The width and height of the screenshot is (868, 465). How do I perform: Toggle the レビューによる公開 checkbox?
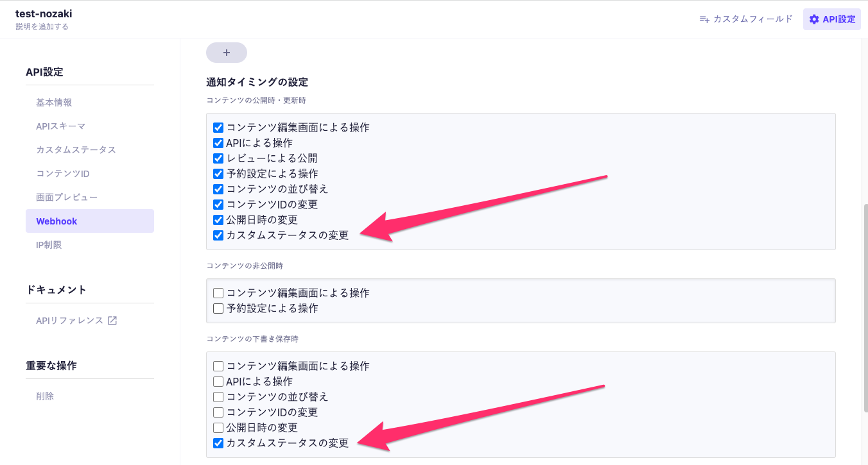click(x=218, y=158)
